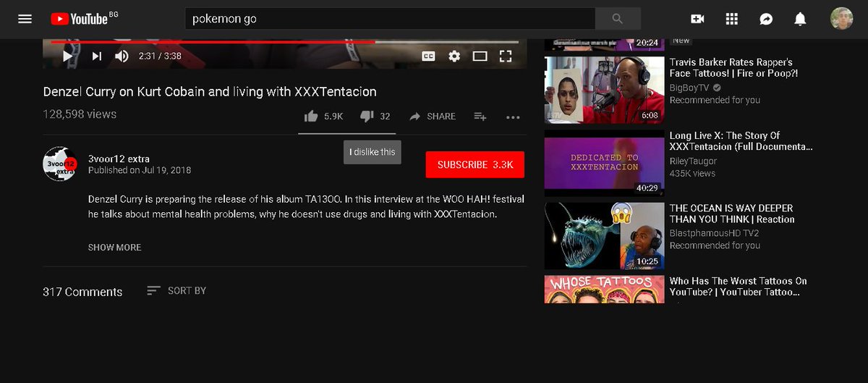Screen dimensions: 868x383
Task: Open the 20:24 video thumbnail
Action: (x=604, y=45)
